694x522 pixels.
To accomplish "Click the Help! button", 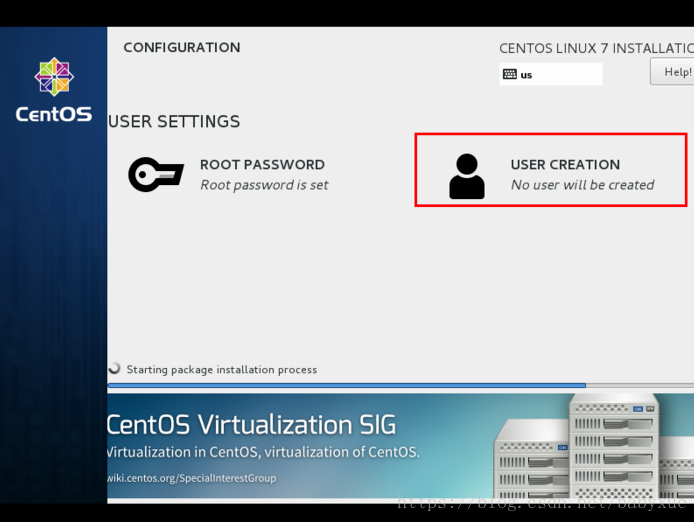I will click(x=672, y=72).
